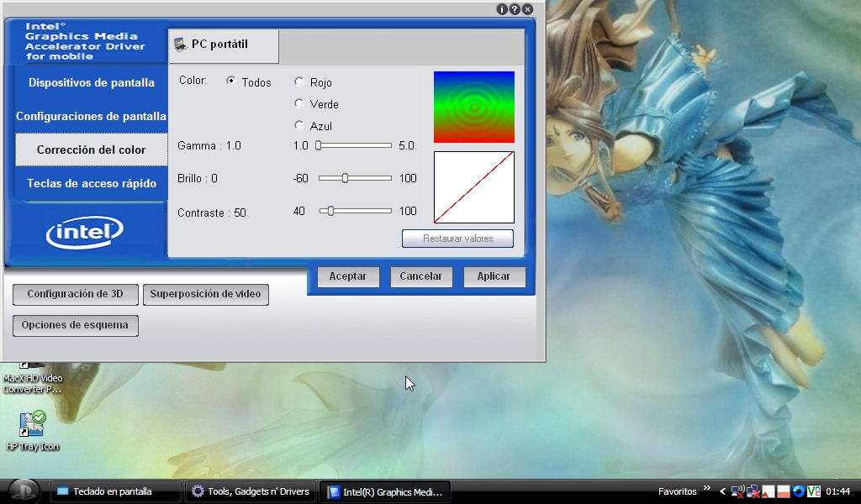Image resolution: width=861 pixels, height=504 pixels.
Task: Click the taskbar clock showing 01:44
Action: click(838, 491)
